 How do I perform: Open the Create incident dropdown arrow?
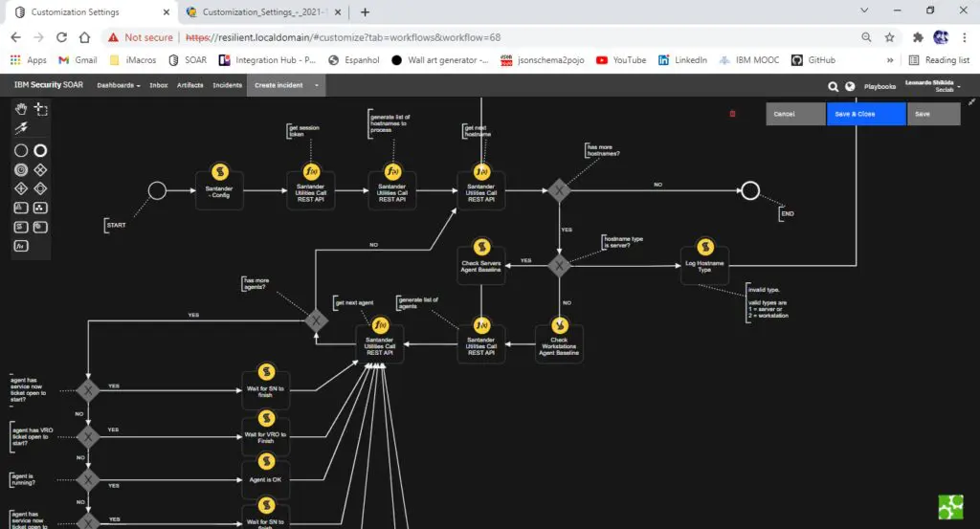318,85
